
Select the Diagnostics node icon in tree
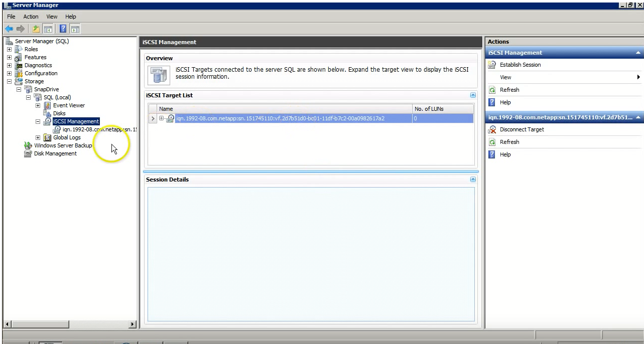pyautogui.click(x=19, y=65)
